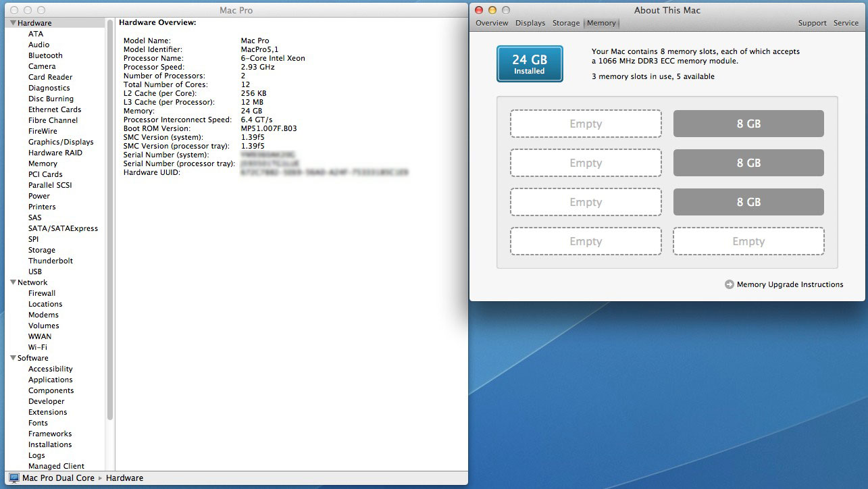Image resolution: width=868 pixels, height=489 pixels.
Task: Select Audio in the sidebar
Action: coord(39,45)
